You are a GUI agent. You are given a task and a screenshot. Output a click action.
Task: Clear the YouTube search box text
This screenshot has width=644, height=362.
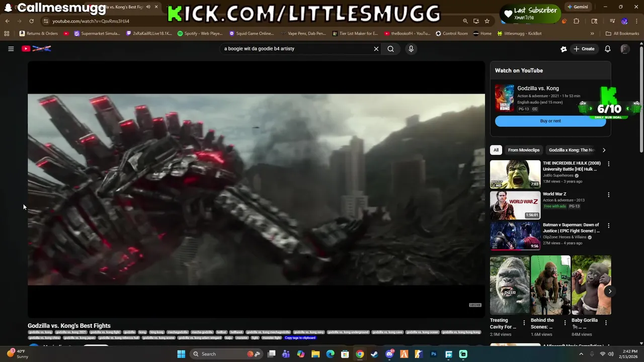coord(376,49)
